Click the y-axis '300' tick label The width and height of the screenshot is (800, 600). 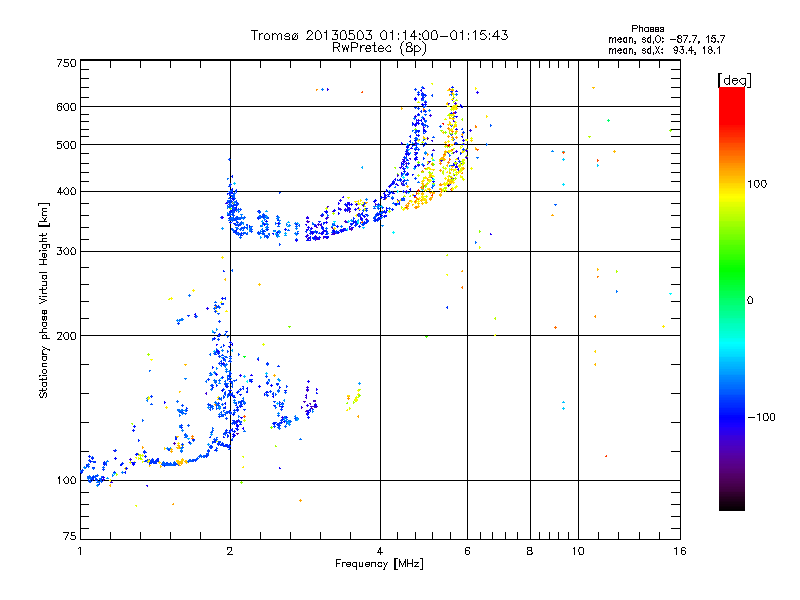(x=67, y=252)
